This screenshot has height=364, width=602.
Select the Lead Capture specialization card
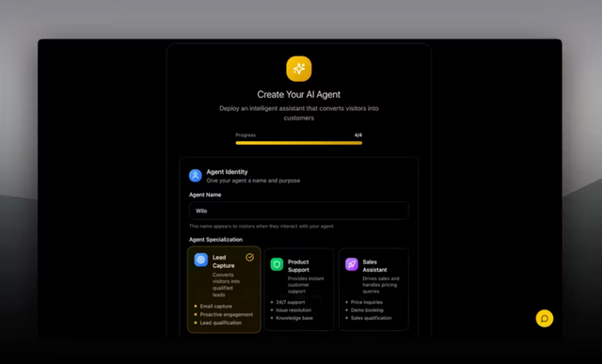coord(224,290)
